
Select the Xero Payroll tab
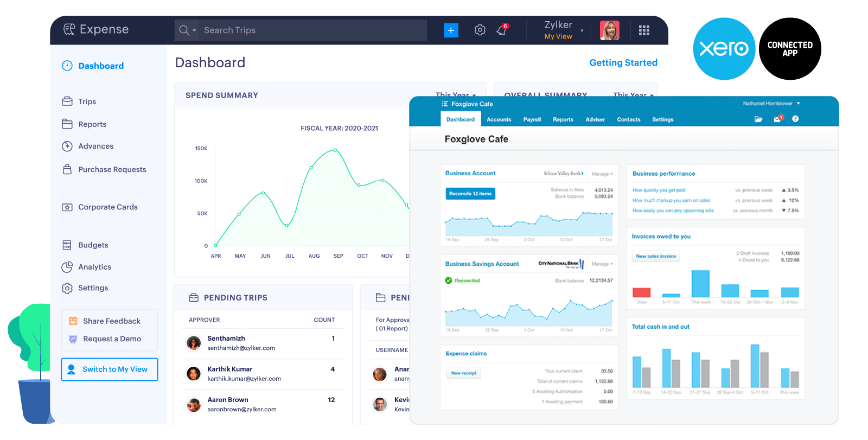532,119
